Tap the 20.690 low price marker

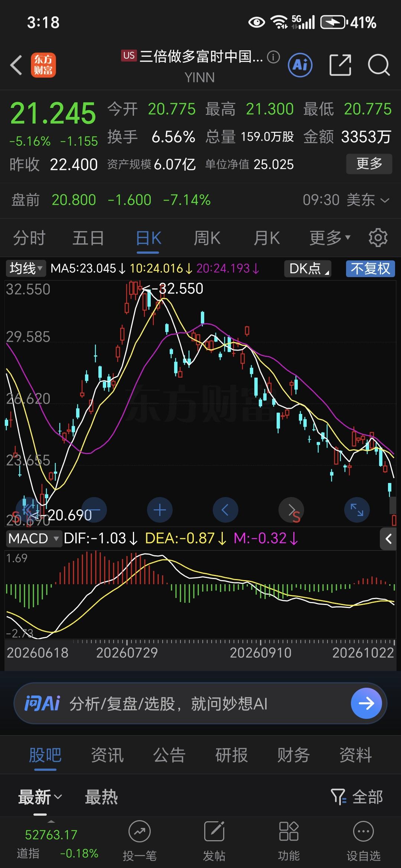62,515
